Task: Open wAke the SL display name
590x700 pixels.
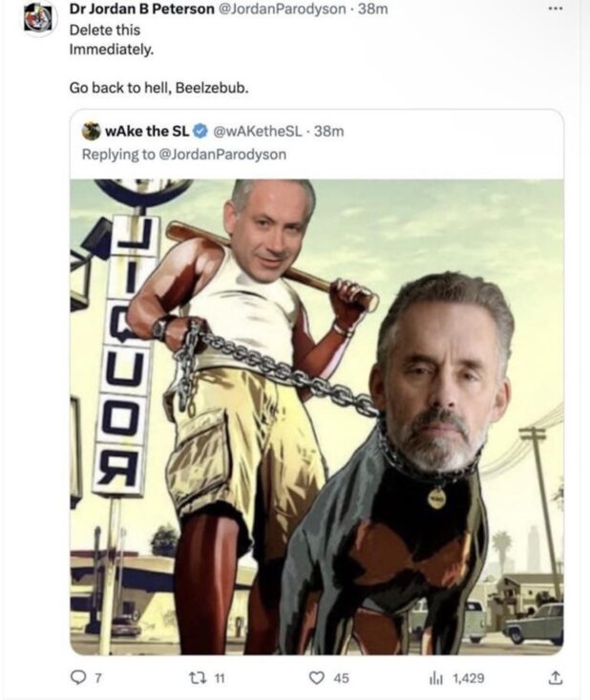Action: [147, 131]
